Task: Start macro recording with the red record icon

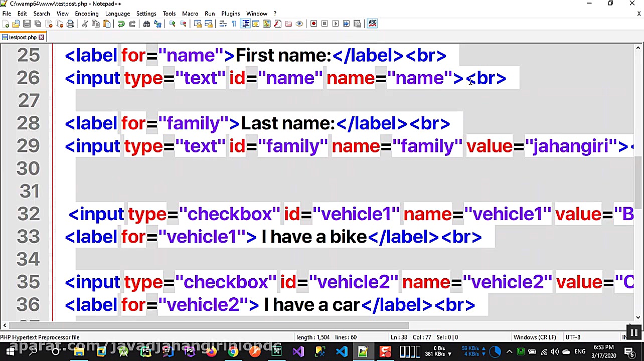Action: (313, 24)
